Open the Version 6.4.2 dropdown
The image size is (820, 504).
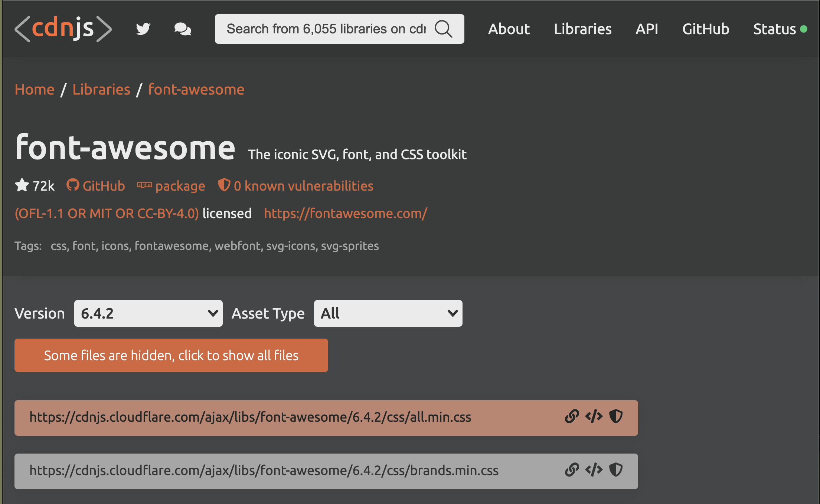point(148,313)
